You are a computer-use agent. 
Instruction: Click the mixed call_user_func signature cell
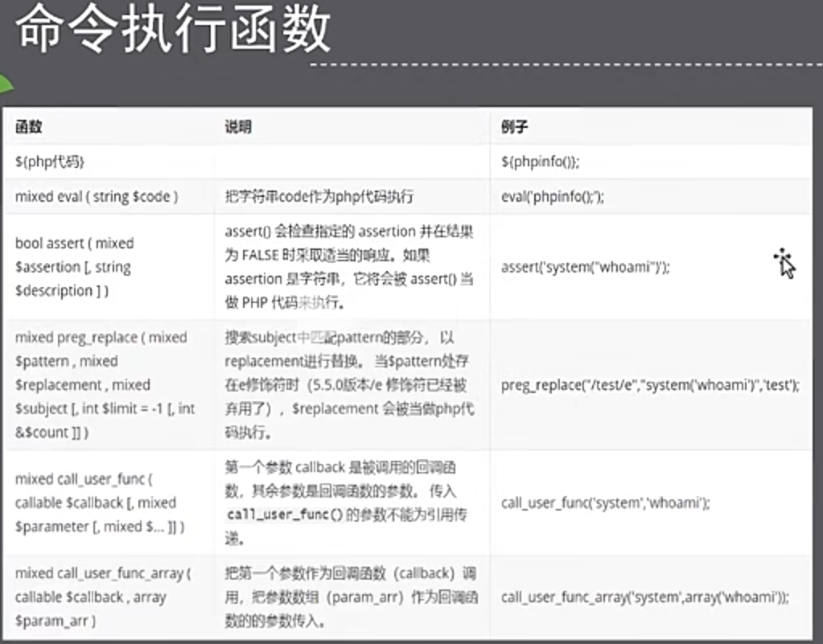click(100, 502)
